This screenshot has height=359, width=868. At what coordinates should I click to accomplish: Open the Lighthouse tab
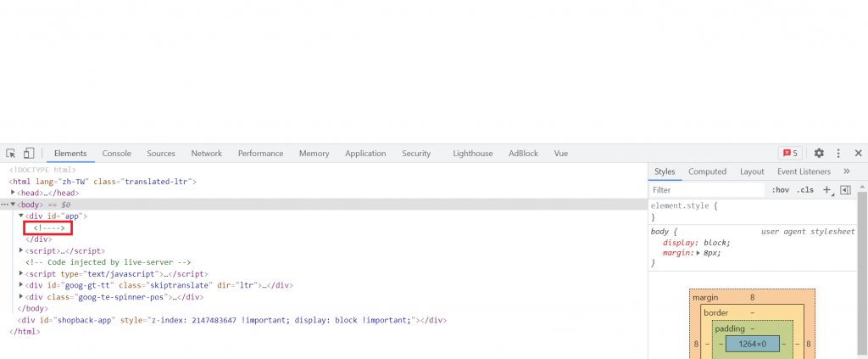click(x=473, y=154)
